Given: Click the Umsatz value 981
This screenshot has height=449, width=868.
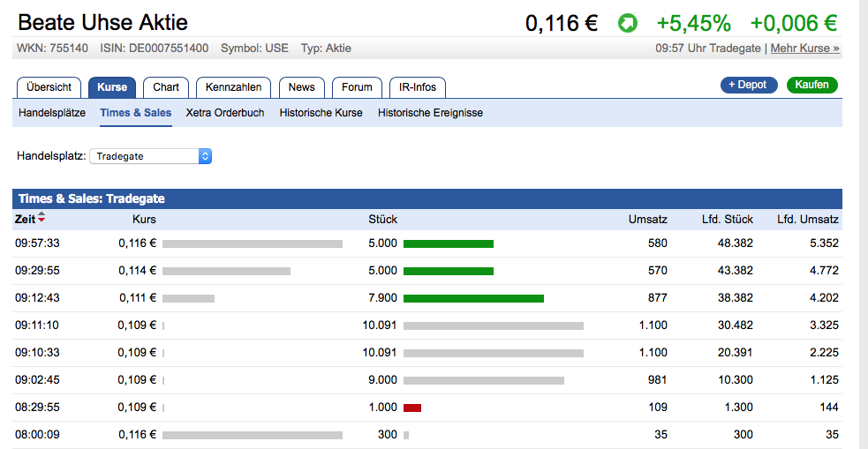Looking at the screenshot, I should [x=658, y=380].
